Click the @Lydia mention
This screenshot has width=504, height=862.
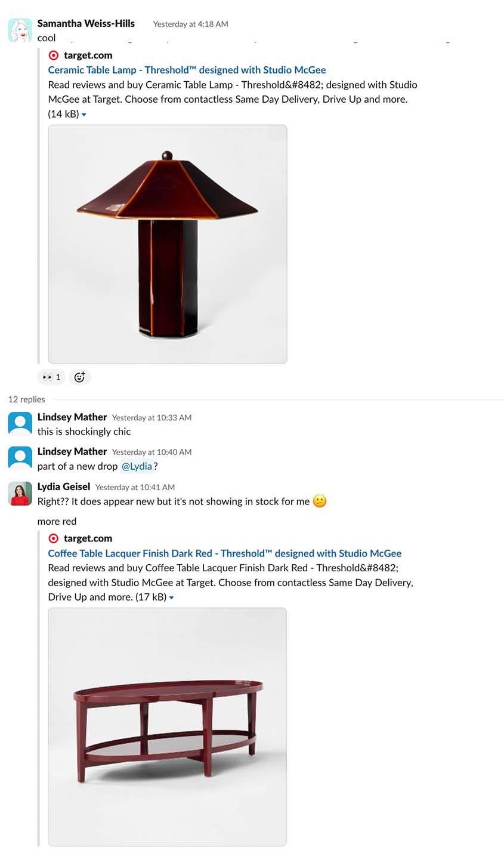point(137,466)
